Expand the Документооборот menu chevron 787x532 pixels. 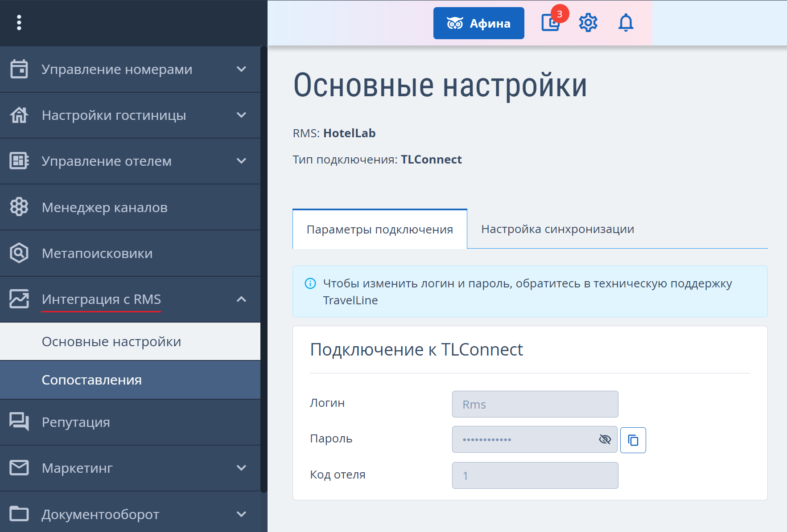click(241, 514)
